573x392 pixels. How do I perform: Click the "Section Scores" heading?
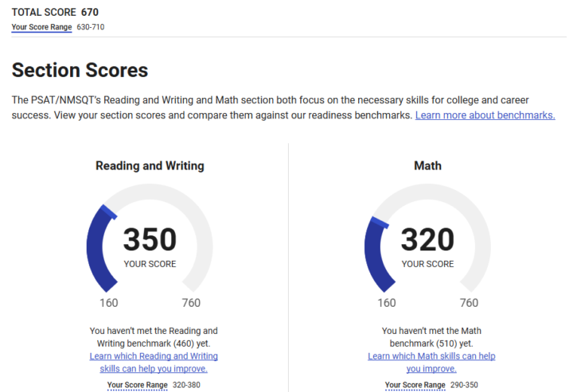point(80,70)
